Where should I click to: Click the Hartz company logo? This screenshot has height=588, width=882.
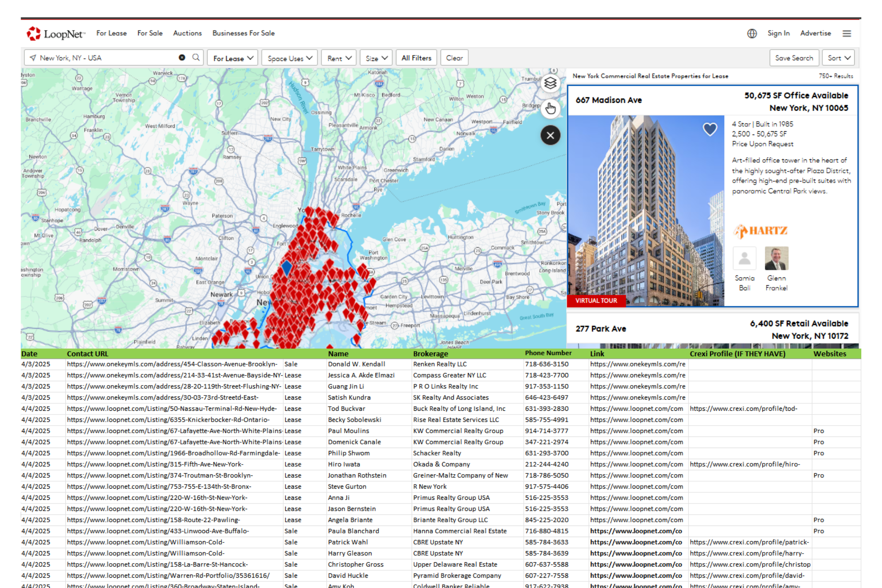[x=760, y=231]
